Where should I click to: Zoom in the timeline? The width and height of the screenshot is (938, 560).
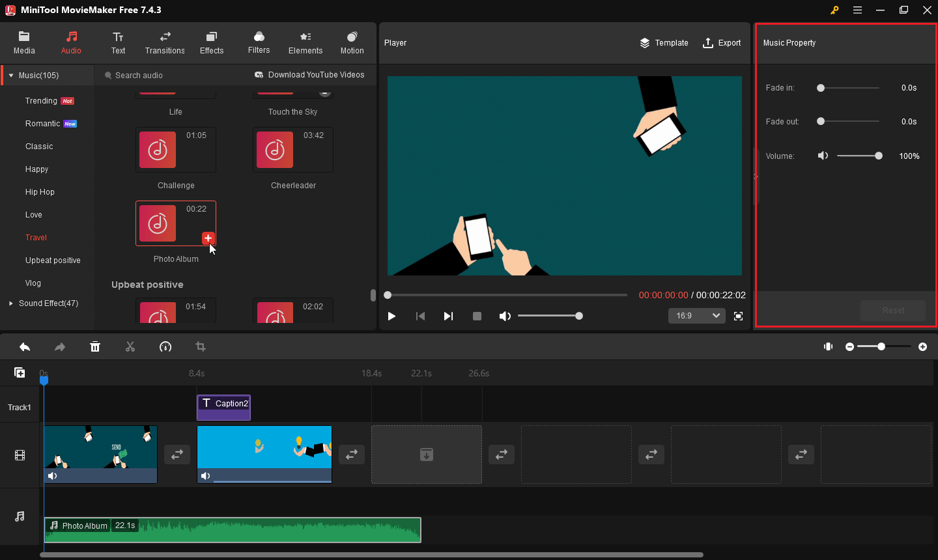(922, 347)
